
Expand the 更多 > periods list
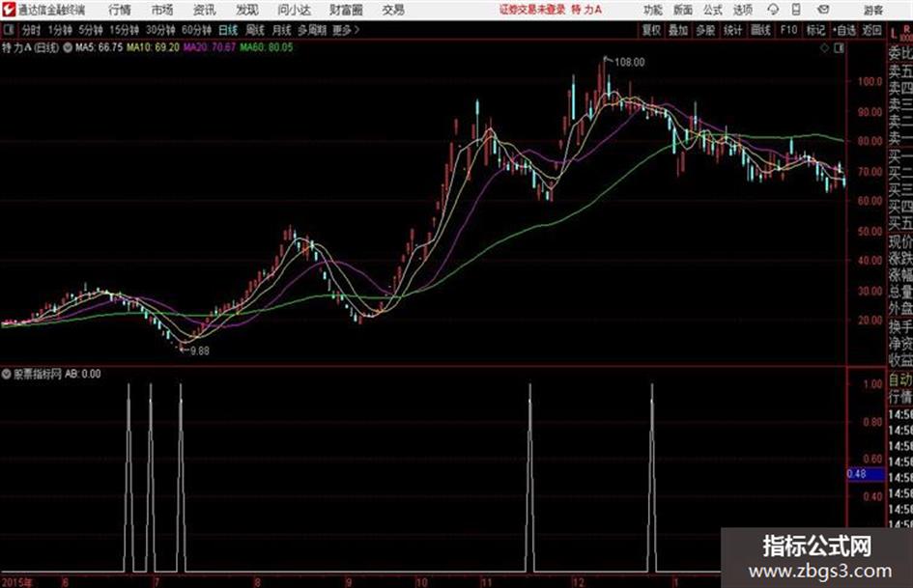(x=346, y=30)
